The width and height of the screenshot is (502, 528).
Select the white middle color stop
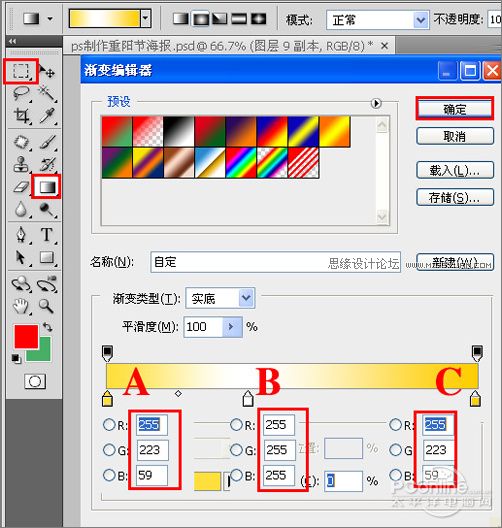pos(248,398)
